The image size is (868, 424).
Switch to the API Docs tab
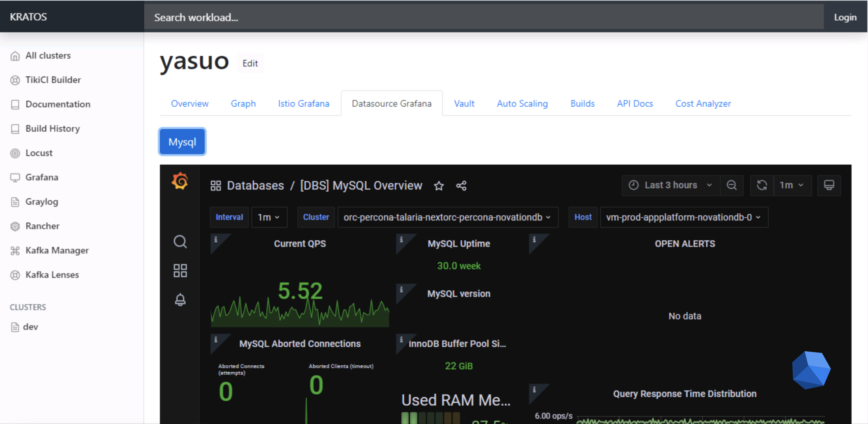click(x=635, y=103)
